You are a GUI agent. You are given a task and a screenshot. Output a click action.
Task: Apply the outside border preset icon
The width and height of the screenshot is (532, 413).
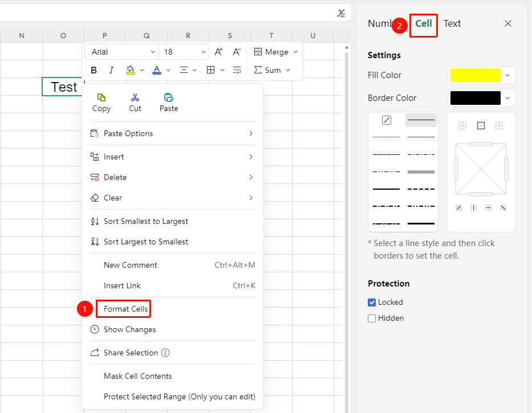(x=481, y=126)
